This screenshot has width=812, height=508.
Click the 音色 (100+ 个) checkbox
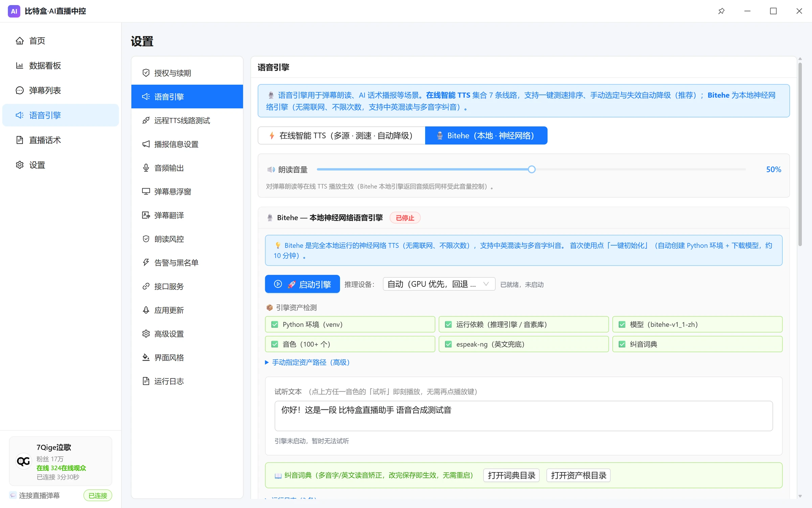point(275,344)
